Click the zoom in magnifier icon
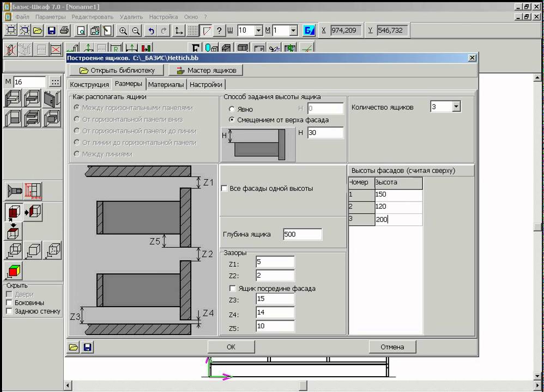The width and height of the screenshot is (544, 392). tap(123, 30)
